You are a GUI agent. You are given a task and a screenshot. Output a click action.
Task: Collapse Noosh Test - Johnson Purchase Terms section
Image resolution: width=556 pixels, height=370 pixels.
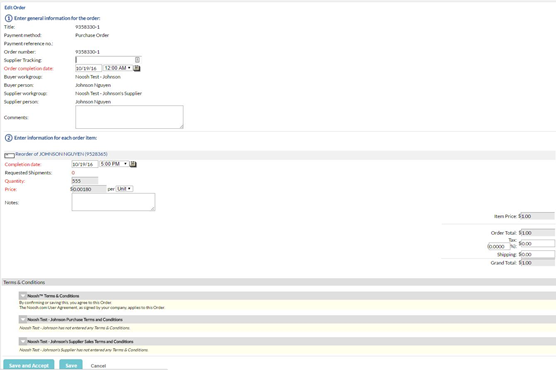click(23, 319)
